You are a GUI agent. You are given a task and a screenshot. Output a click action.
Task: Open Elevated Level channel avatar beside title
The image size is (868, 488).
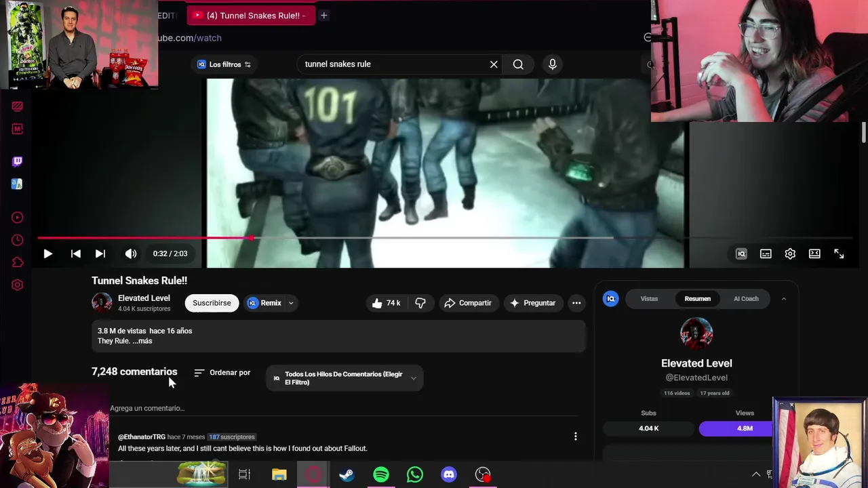(x=102, y=303)
